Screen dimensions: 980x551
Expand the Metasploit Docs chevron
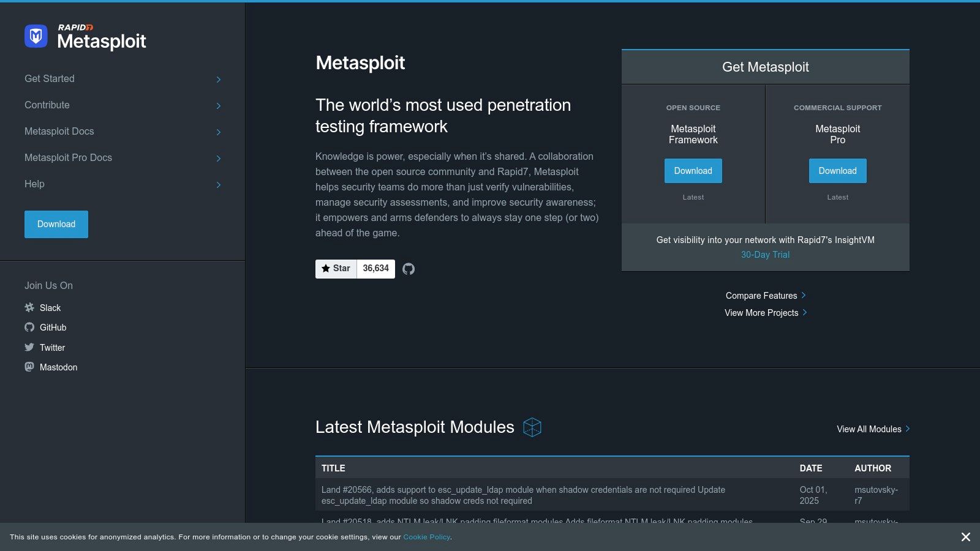pos(219,132)
